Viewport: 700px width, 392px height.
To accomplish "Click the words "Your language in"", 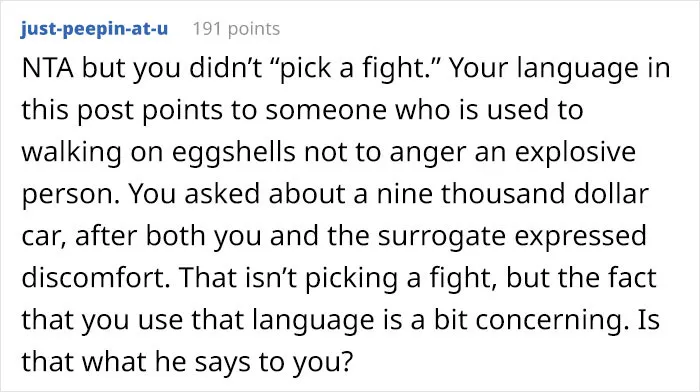I will coord(560,68).
